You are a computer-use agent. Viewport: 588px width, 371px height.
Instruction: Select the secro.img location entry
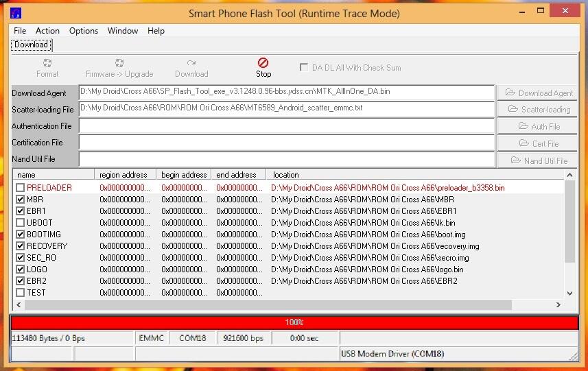click(x=370, y=257)
